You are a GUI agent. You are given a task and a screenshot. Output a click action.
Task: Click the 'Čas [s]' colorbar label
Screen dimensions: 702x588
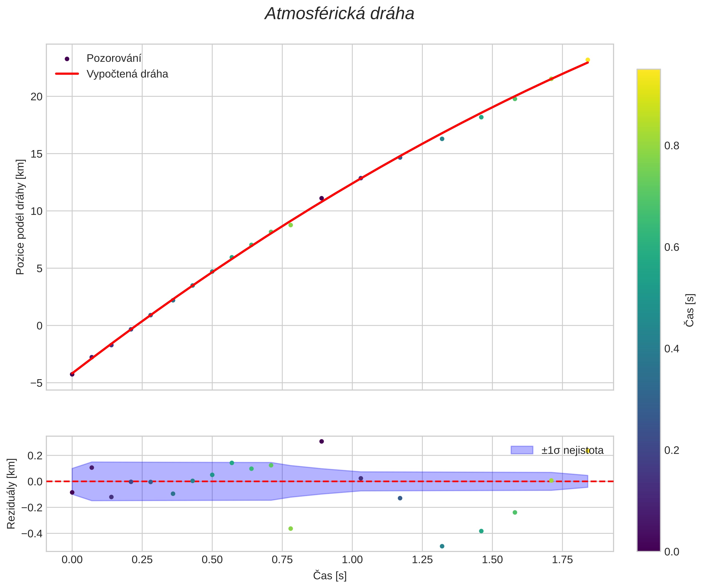[x=690, y=310]
